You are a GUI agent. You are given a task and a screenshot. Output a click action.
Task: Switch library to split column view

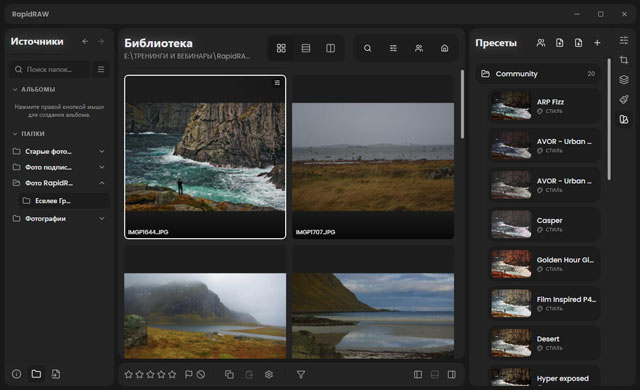pyautogui.click(x=331, y=48)
